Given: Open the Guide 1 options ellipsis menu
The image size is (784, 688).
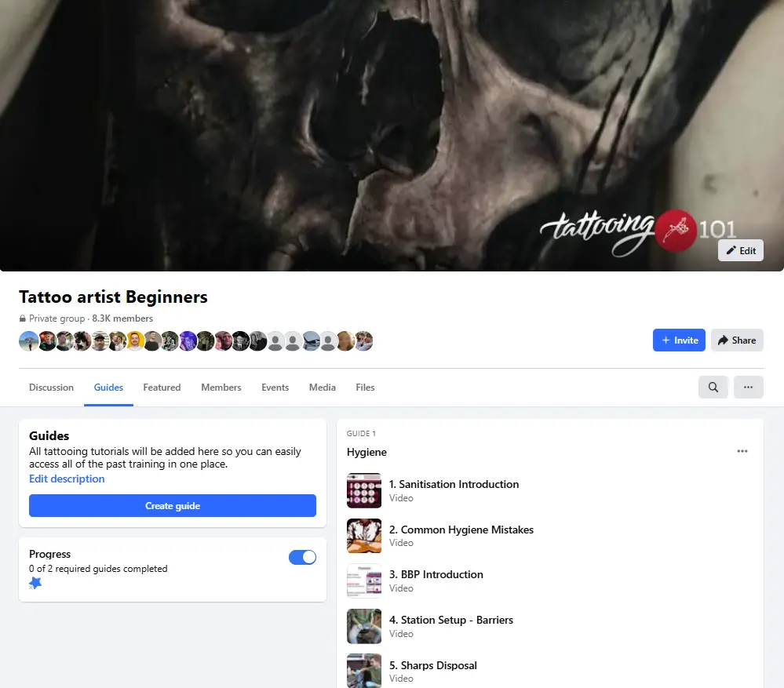Looking at the screenshot, I should (x=742, y=451).
